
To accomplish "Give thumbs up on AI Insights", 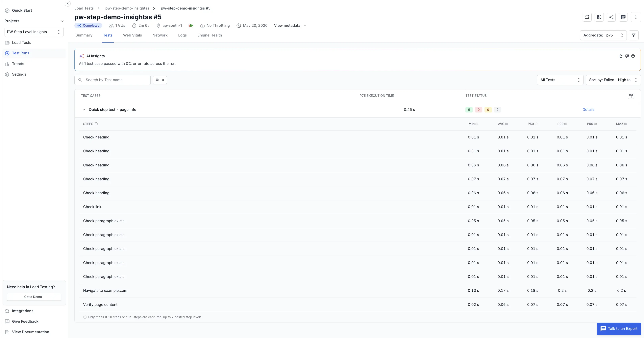I will [621, 56].
